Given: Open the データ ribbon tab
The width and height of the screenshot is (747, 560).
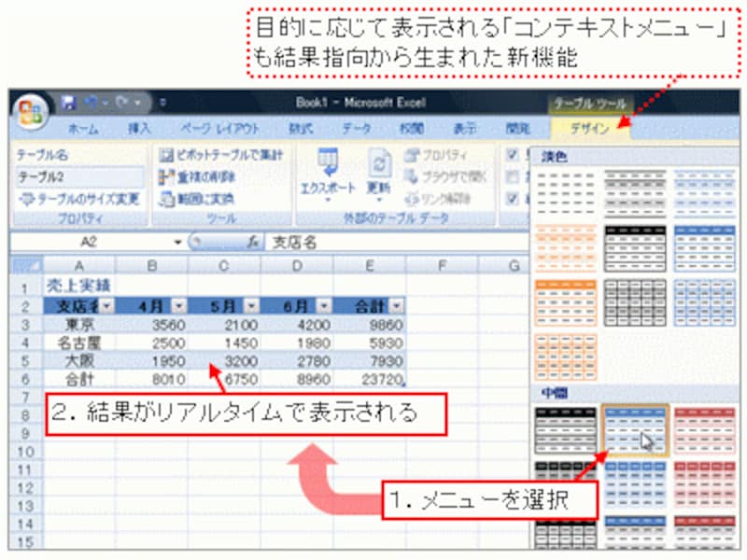Looking at the screenshot, I should coord(357,129).
